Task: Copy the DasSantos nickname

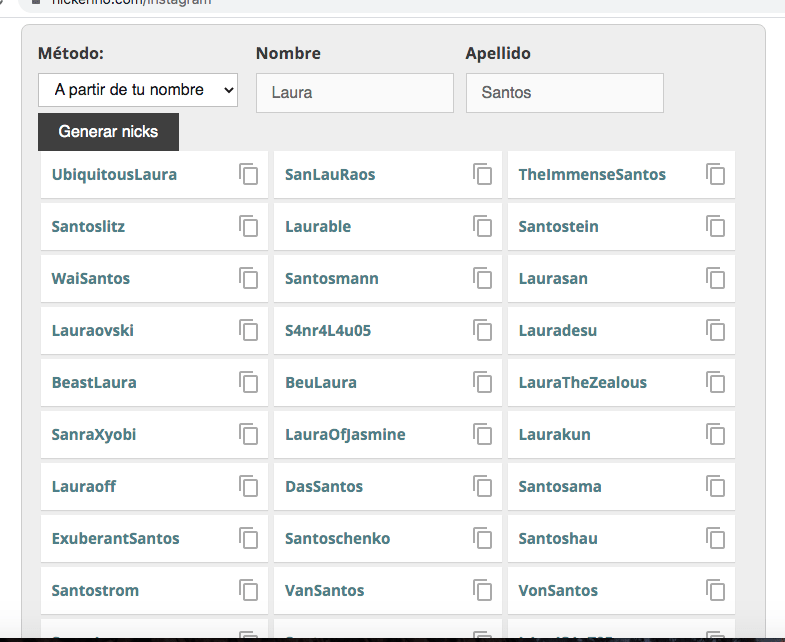Action: pyautogui.click(x=483, y=486)
